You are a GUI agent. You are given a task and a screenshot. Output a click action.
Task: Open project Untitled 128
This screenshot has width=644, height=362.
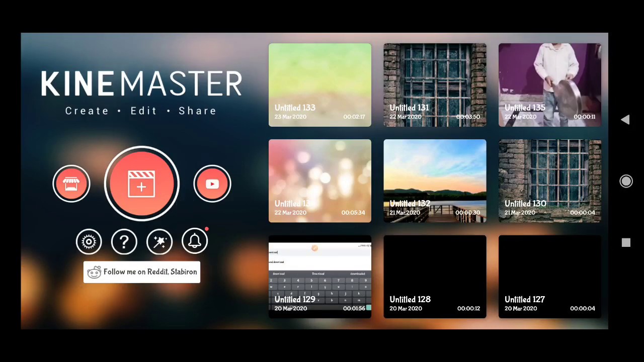435,277
